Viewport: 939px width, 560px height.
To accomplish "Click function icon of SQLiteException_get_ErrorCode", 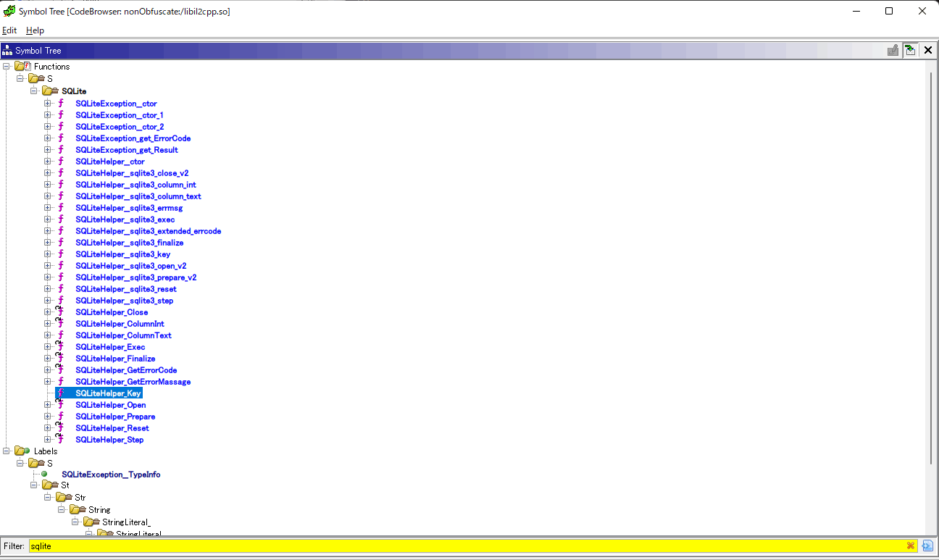I will [x=61, y=138].
